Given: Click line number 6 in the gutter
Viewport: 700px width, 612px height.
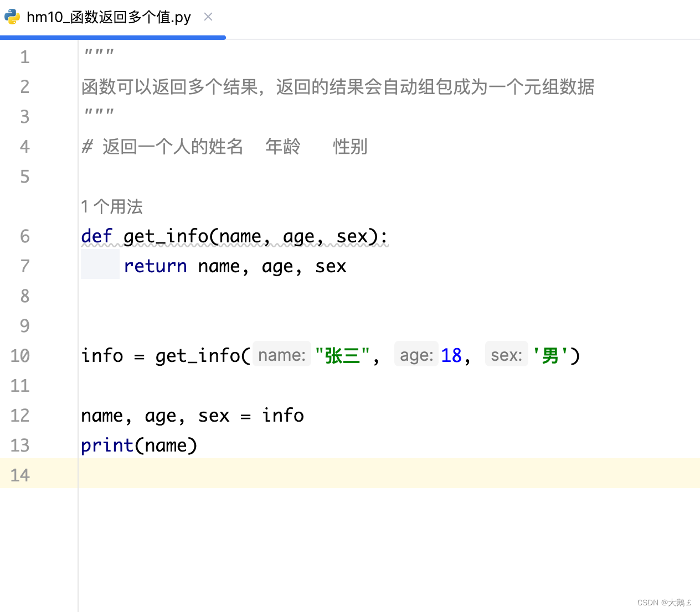Looking at the screenshot, I should (24, 236).
